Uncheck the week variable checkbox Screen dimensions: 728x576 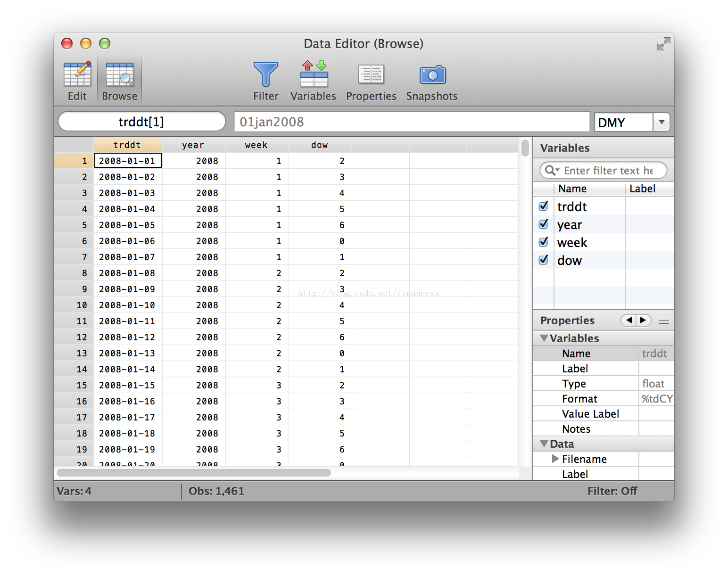(543, 242)
